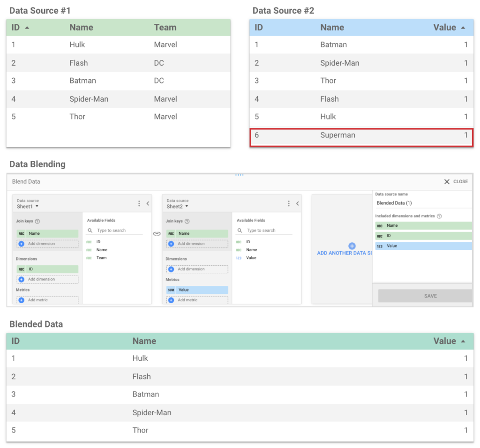Collapse the Sheet2 data source panel

point(298,203)
